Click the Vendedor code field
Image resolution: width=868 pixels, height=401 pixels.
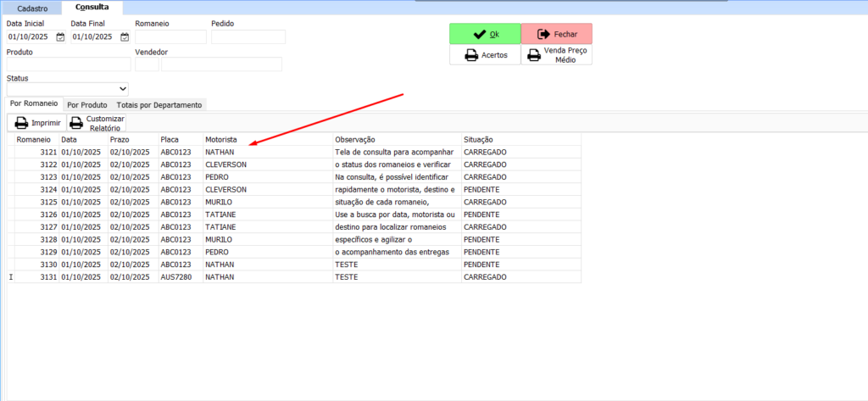pos(147,64)
